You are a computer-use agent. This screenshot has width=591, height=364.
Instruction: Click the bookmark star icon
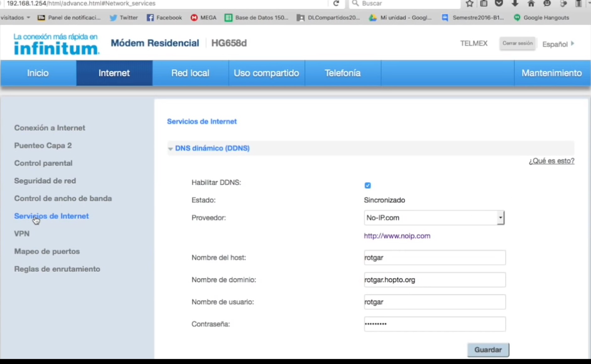(x=469, y=3)
